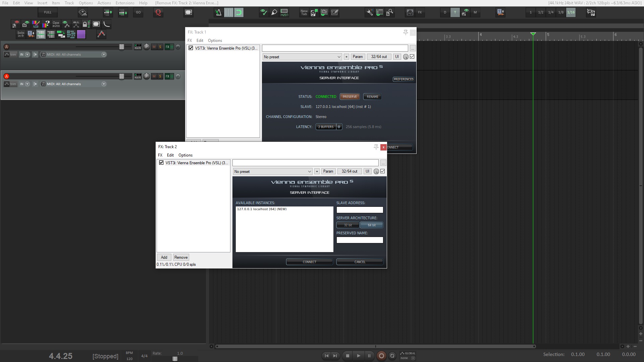This screenshot has width=644, height=362.
Task: Click the wrench preferences icon
Action: point(369,12)
